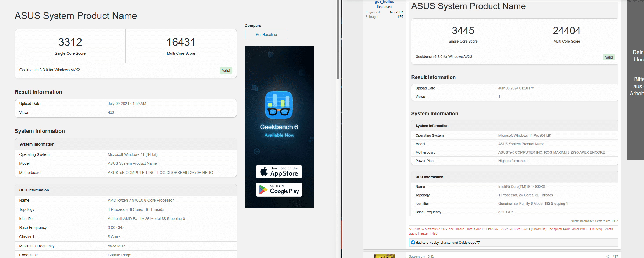Click '1 Processor, 24 Cores, 32 Threads' topology value

tap(525, 195)
